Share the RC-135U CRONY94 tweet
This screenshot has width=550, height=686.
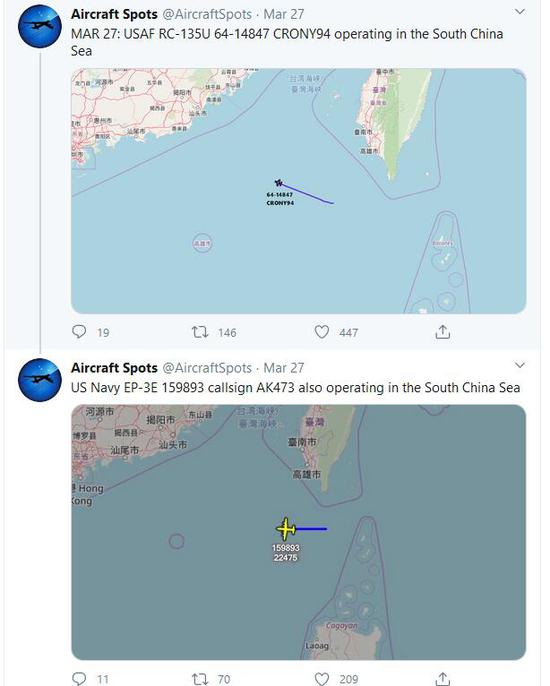coord(443,332)
